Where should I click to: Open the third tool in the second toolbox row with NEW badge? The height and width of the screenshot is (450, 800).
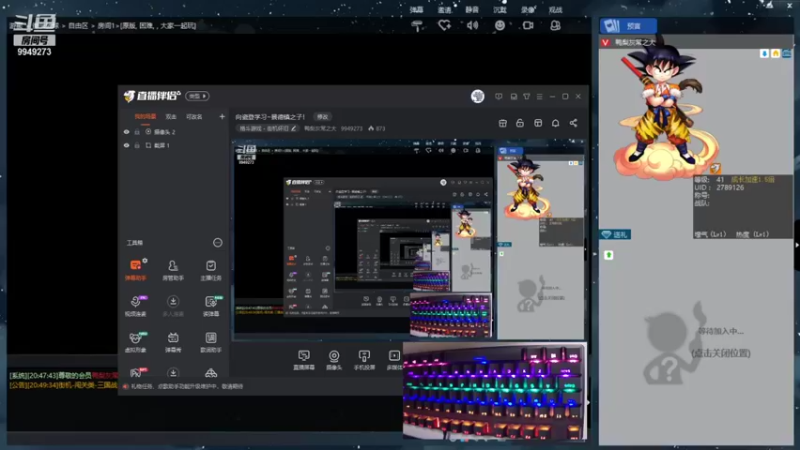pyautogui.click(x=211, y=306)
